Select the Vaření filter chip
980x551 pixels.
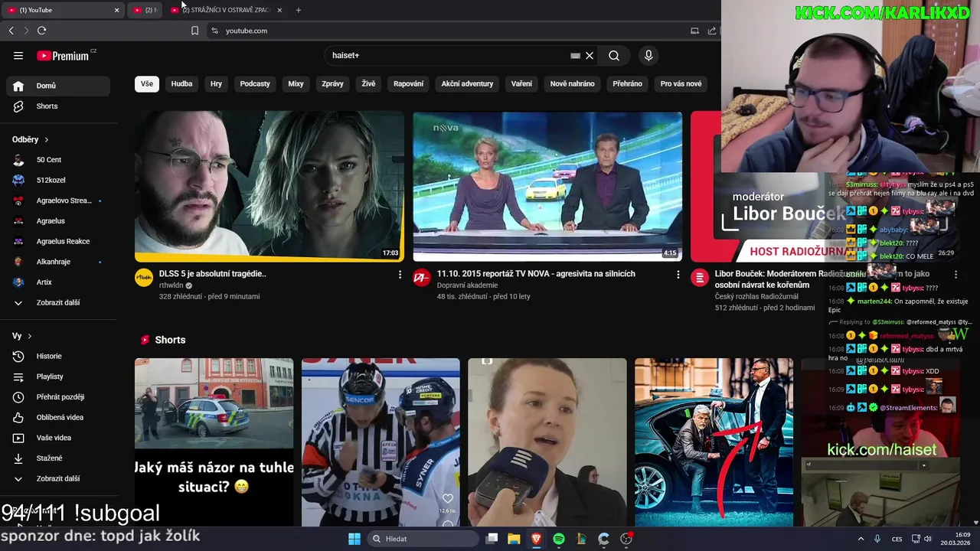coord(521,84)
